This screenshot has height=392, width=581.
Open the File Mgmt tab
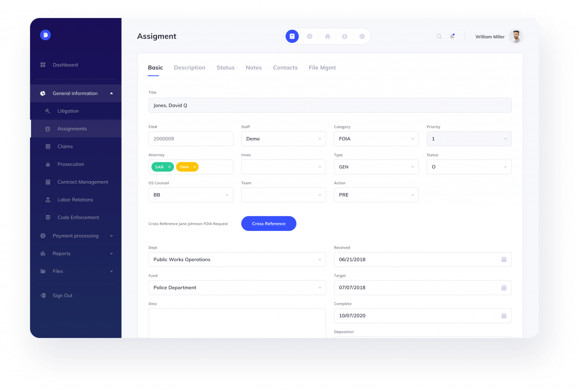pyautogui.click(x=322, y=68)
